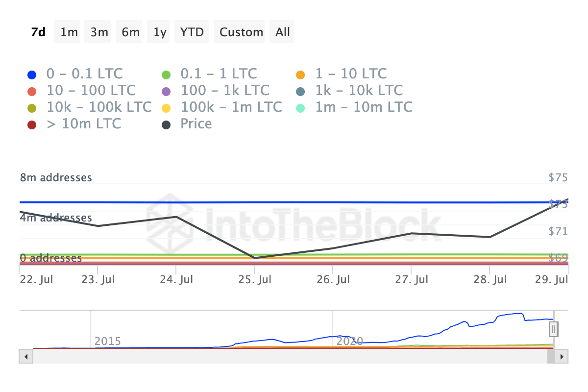Image resolution: width=588 pixels, height=392 pixels.
Task: Switch to 1m time range
Action: (69, 32)
